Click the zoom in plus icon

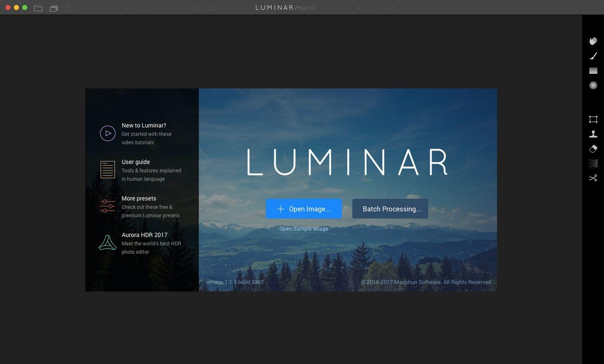pyautogui.click(x=127, y=8)
